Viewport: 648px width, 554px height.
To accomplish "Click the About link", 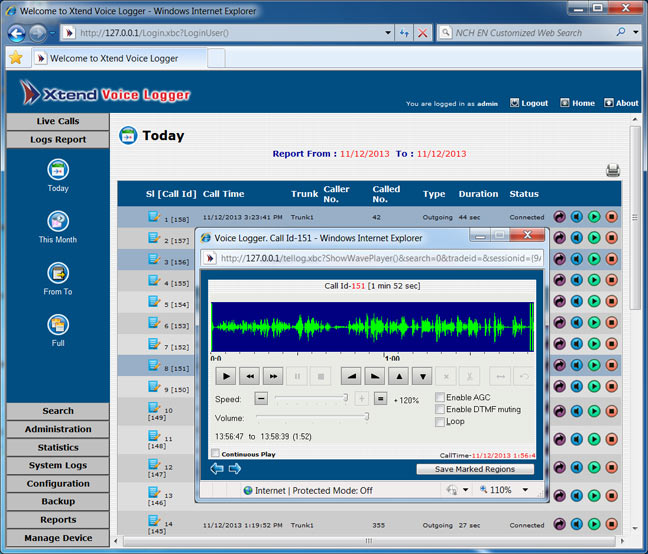I will (x=622, y=103).
